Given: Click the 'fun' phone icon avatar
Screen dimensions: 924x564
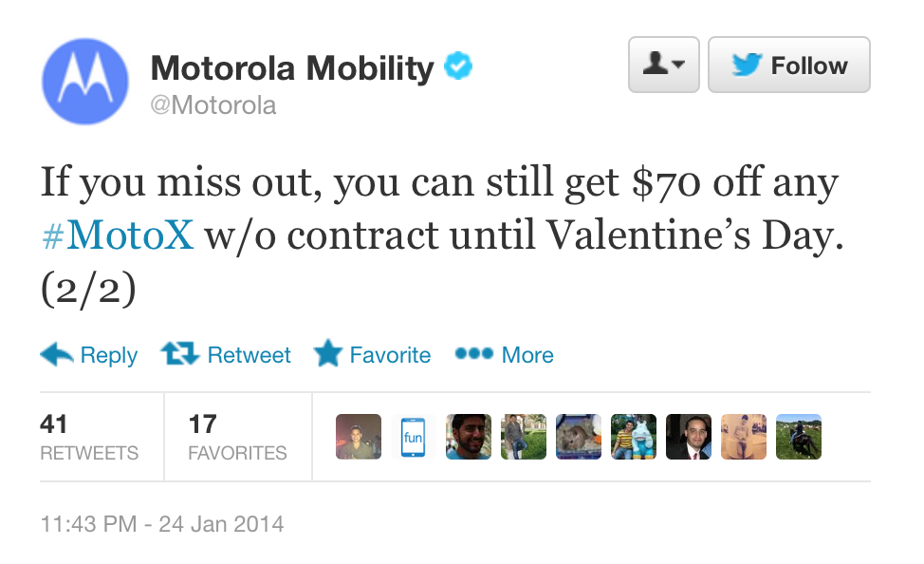Looking at the screenshot, I should coord(413,437).
